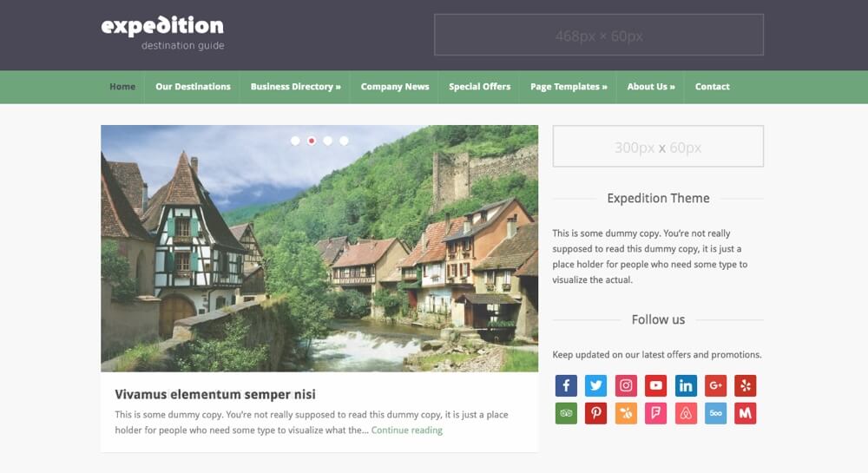
Task: Open the Airbnb icon
Action: (x=686, y=413)
